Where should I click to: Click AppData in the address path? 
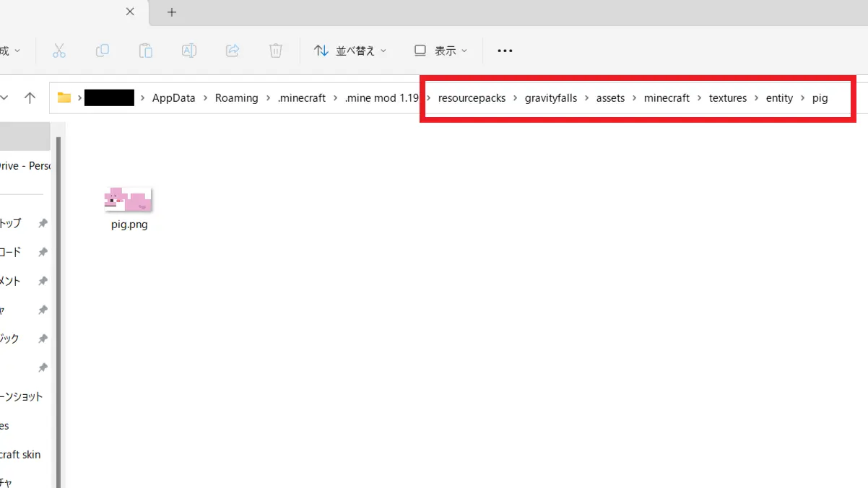pos(173,98)
